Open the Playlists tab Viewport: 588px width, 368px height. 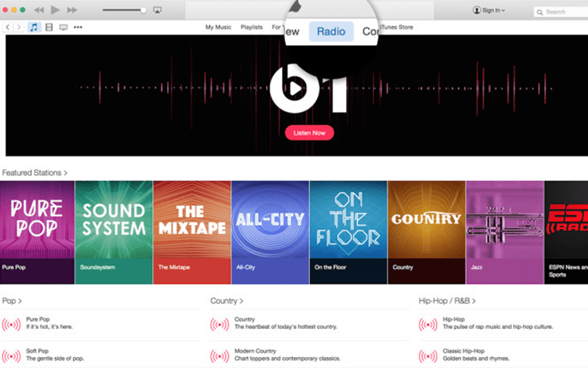click(x=251, y=27)
